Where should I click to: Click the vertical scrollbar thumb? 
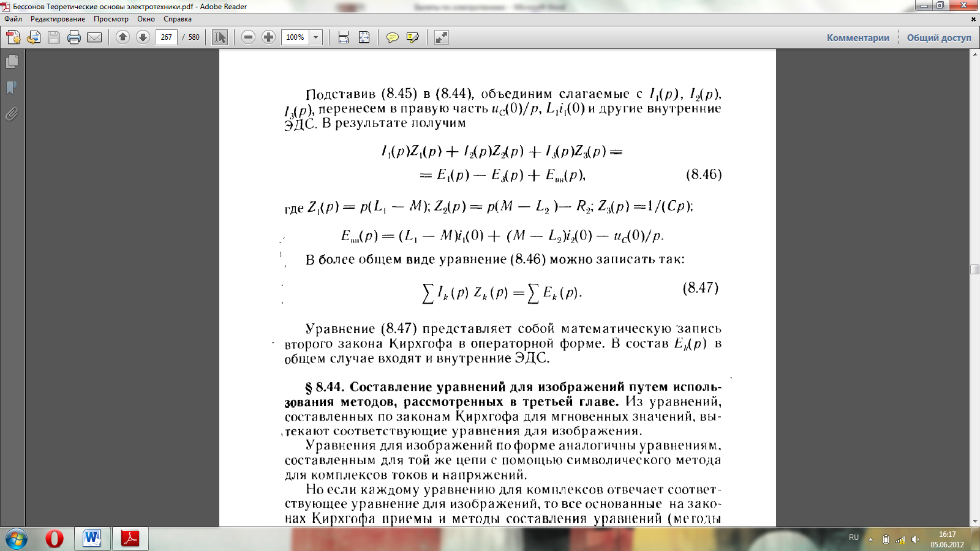click(975, 269)
